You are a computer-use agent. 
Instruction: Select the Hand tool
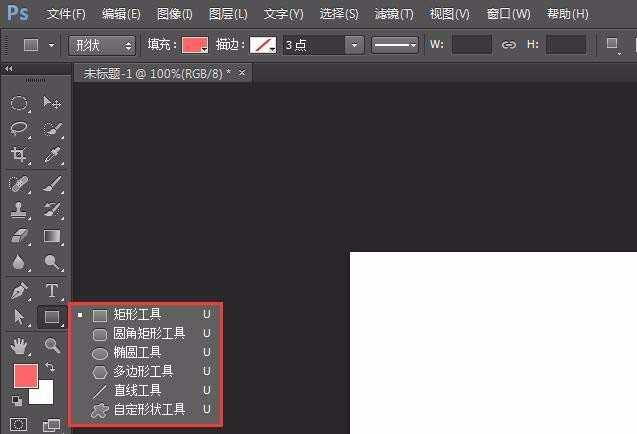click(x=19, y=345)
